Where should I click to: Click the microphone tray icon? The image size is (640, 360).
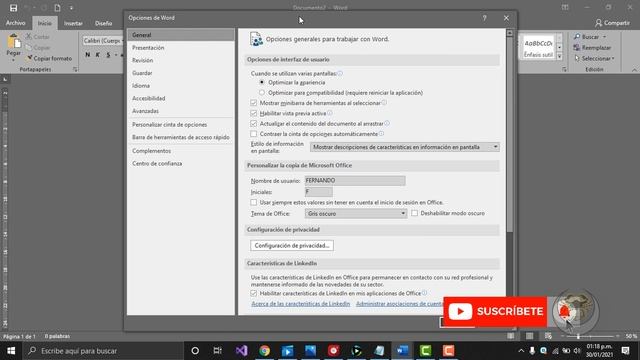click(x=532, y=351)
